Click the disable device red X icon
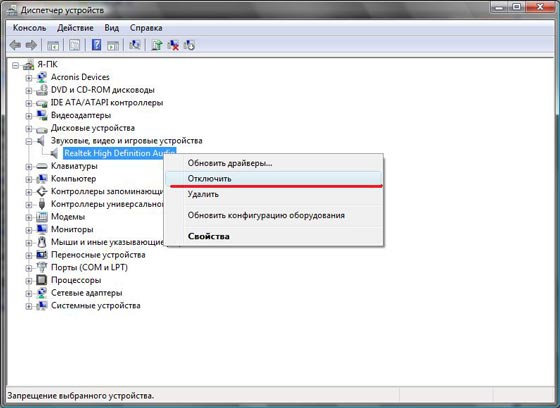This screenshot has width=560, height=408. 173,45
